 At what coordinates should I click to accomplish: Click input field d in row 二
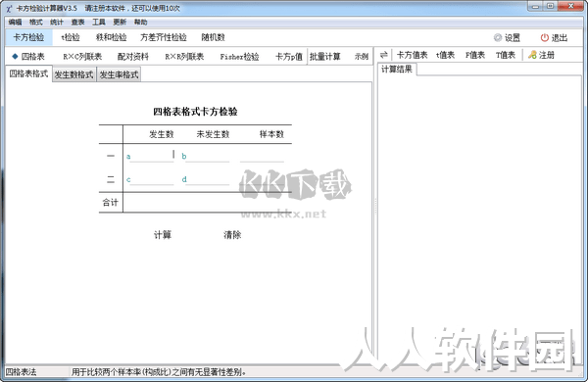tap(207, 179)
